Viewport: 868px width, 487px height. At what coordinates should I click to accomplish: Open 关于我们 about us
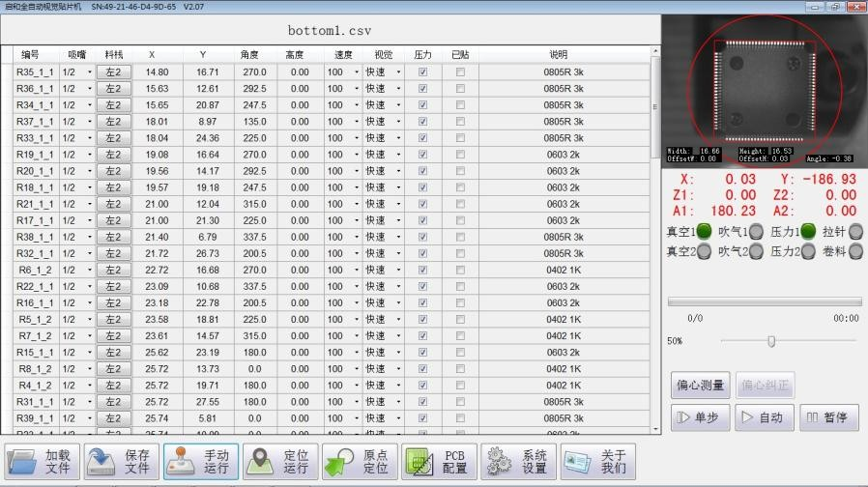[598, 461]
